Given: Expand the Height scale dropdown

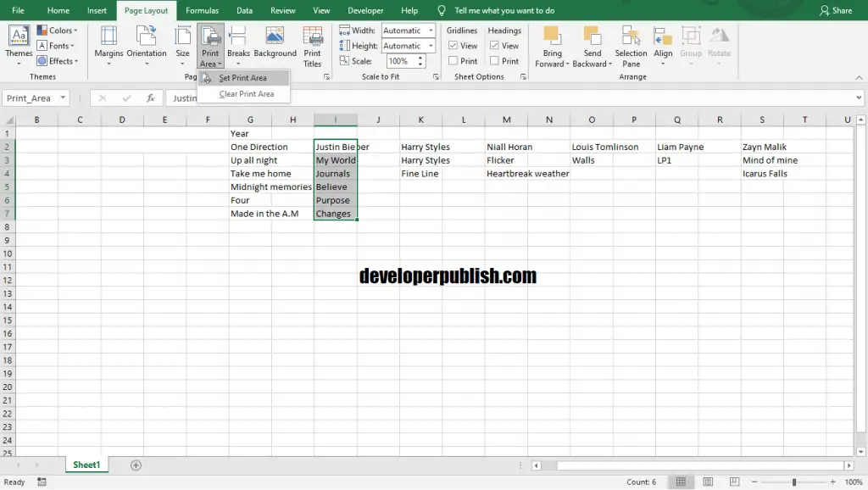Looking at the screenshot, I should click(x=431, y=46).
